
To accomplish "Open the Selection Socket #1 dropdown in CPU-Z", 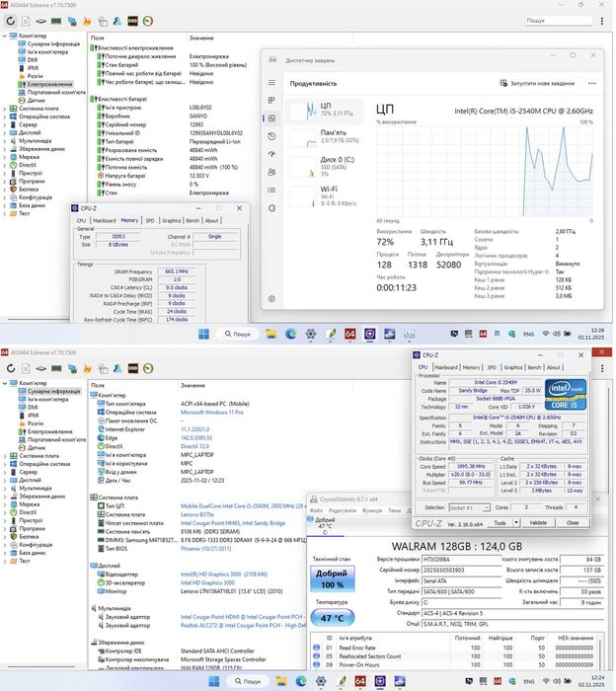I will pyautogui.click(x=469, y=507).
